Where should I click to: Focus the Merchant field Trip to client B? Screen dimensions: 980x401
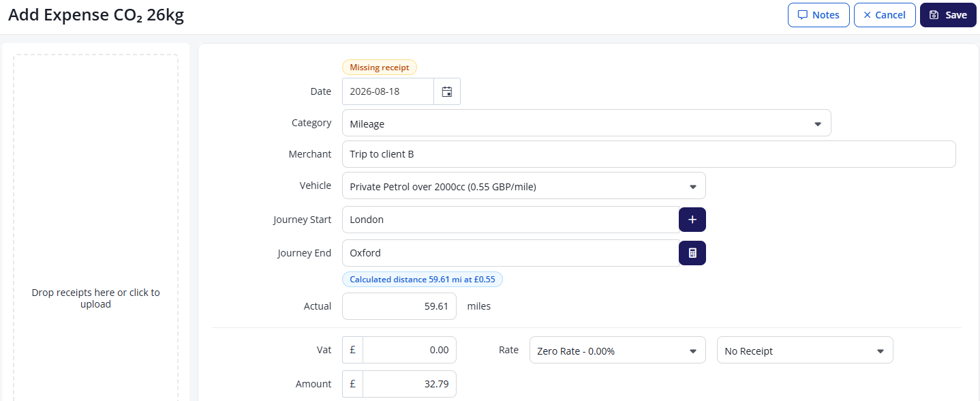649,154
